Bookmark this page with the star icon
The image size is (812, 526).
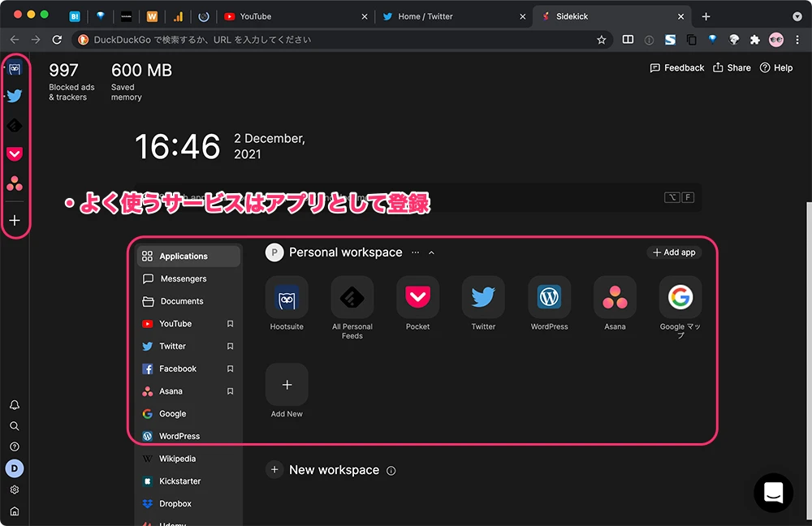601,40
